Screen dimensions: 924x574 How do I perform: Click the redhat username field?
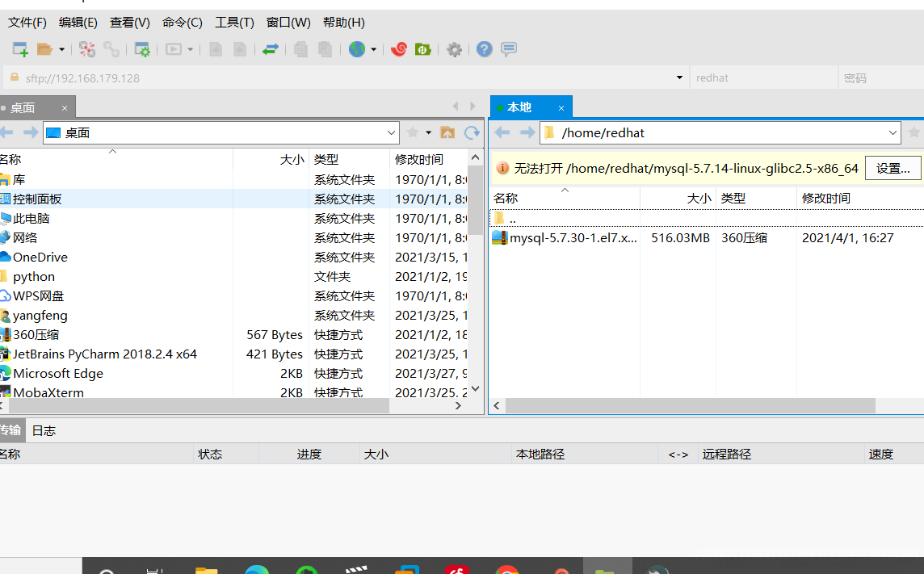tap(764, 78)
